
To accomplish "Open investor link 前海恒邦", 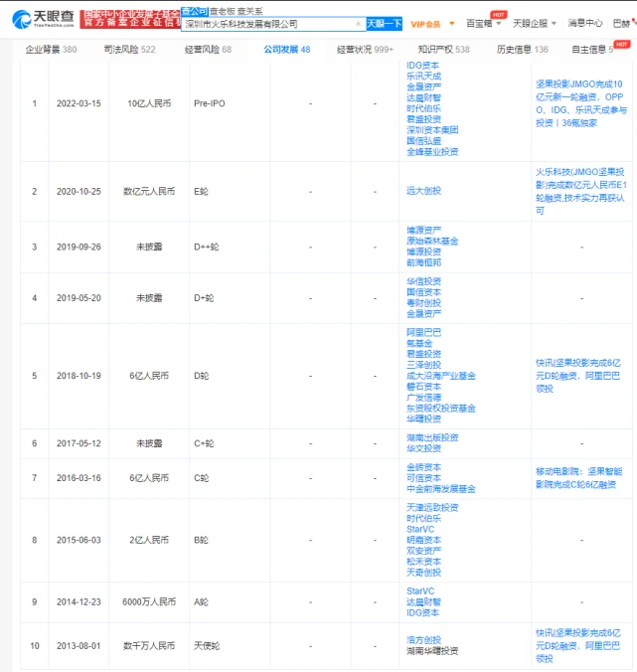I will (423, 262).
